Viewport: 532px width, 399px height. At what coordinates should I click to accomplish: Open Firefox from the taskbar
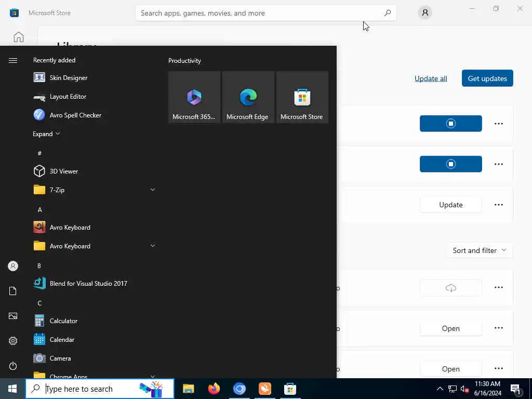214,389
